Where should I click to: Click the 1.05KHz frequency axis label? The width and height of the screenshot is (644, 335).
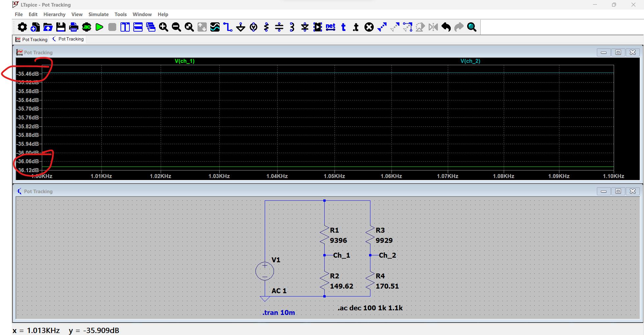(x=334, y=176)
